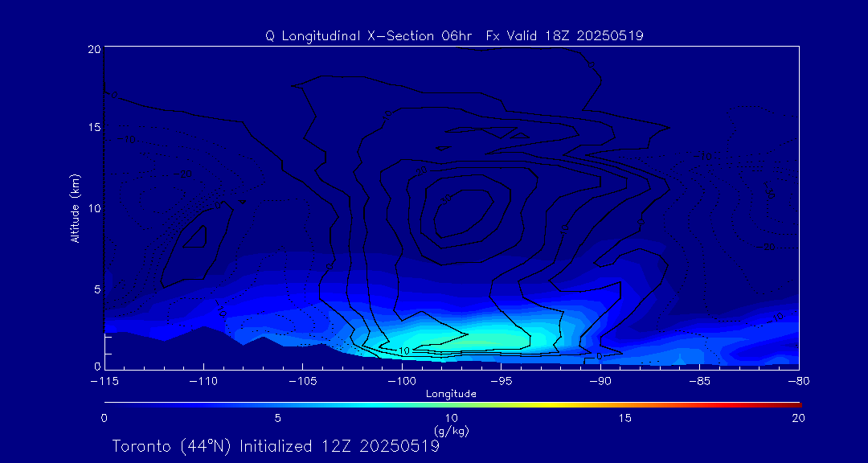
Task: Click the 30 contour label in the plot
Action: coord(446,200)
